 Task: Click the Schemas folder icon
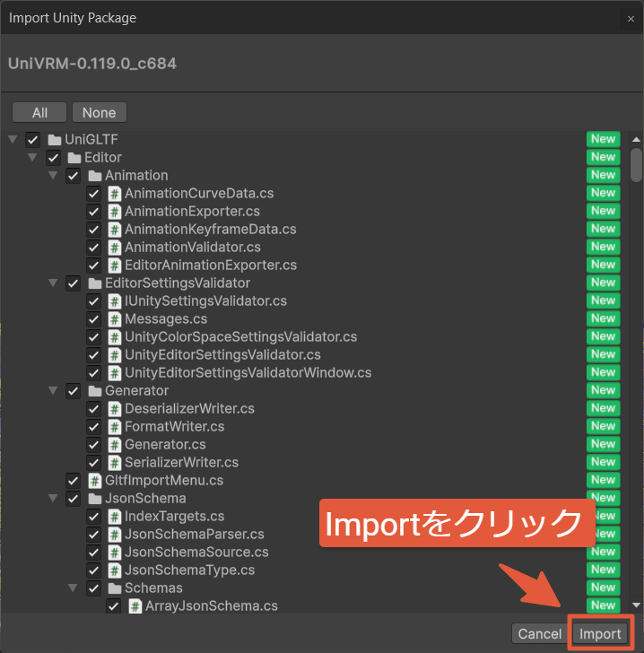(115, 588)
